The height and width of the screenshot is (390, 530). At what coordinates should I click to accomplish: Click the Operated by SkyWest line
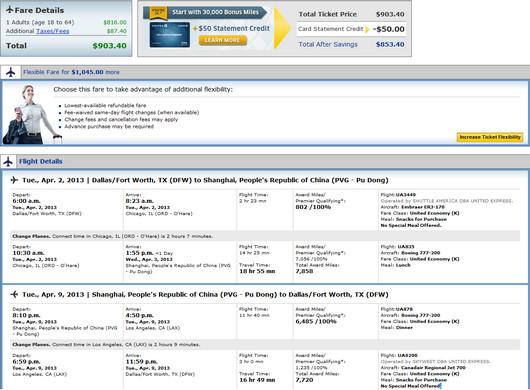tap(435, 362)
